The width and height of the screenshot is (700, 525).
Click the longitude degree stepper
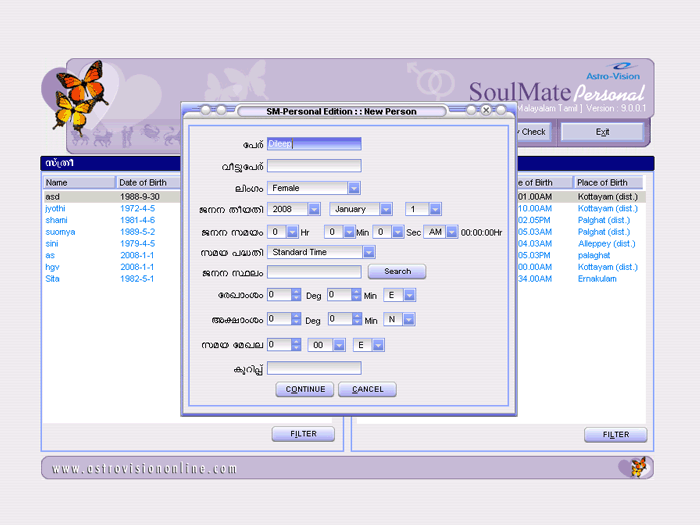[296, 295]
